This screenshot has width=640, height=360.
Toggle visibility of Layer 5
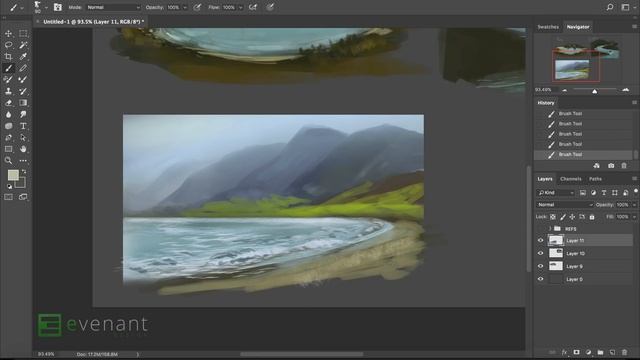coord(541,279)
